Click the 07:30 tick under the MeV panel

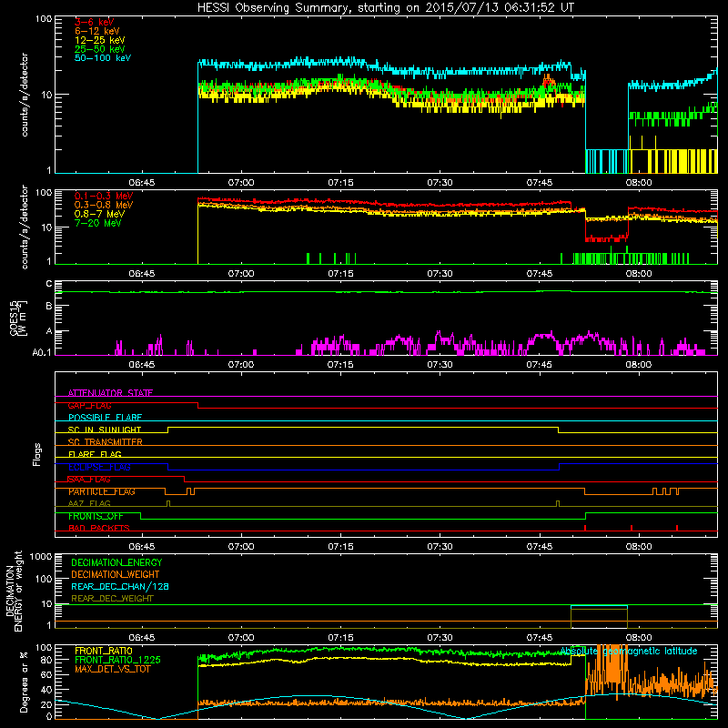click(x=440, y=274)
